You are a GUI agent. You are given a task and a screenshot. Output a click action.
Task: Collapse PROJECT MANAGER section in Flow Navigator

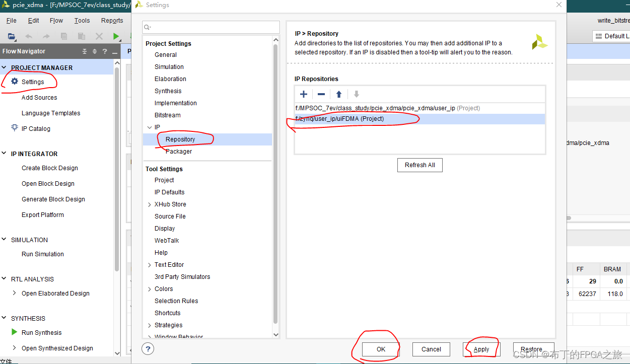pyautogui.click(x=5, y=67)
